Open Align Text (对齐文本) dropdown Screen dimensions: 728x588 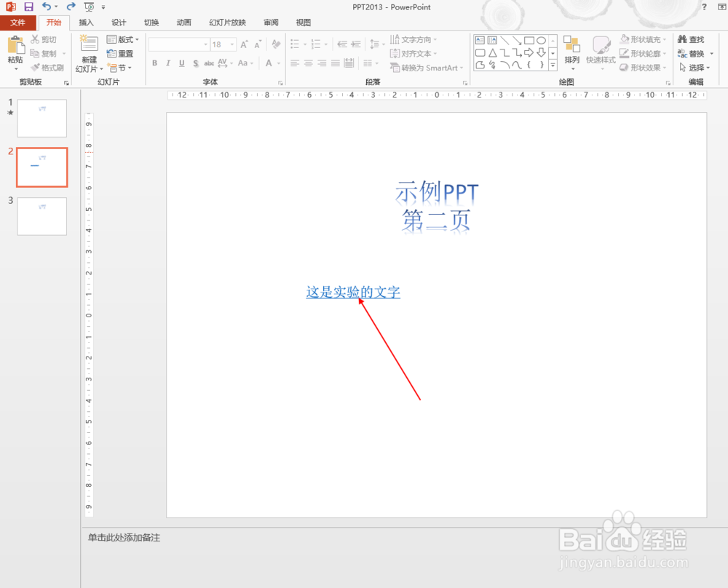coord(414,53)
